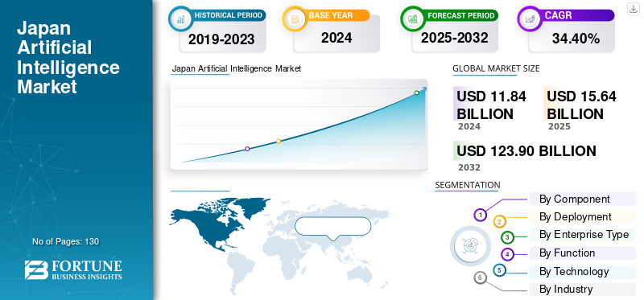Click the CAGR purple growth icon
Viewport: 644px width, 300px height.
[530, 18]
